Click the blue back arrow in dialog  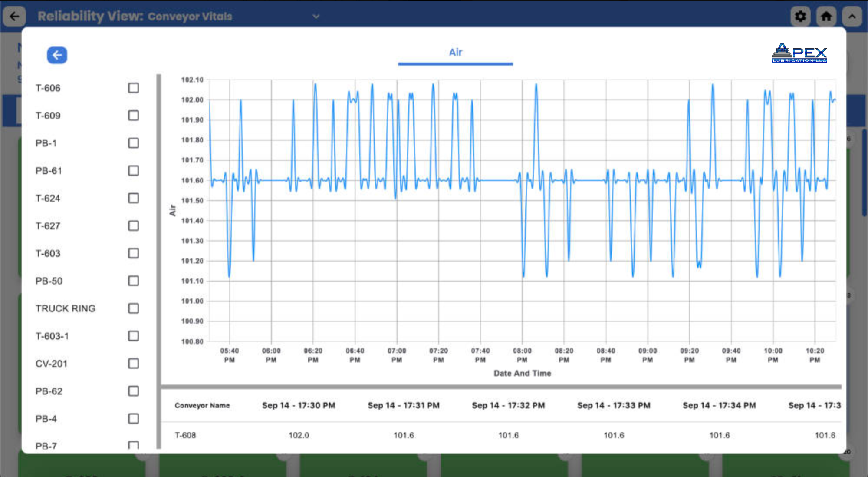coord(57,55)
